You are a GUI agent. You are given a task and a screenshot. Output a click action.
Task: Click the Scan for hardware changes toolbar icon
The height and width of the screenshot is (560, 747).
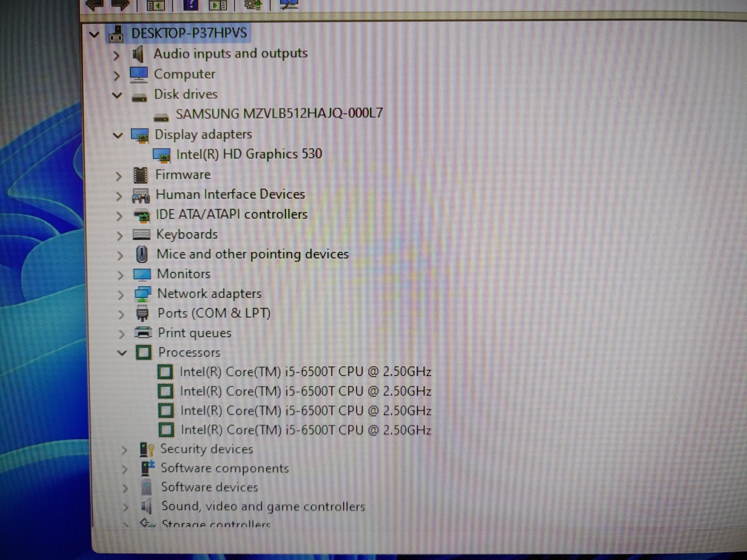289,4
